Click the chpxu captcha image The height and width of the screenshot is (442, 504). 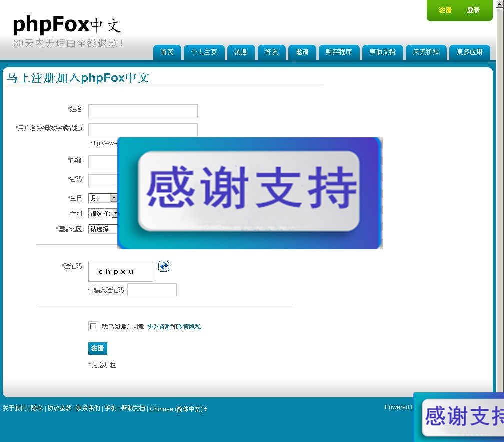click(x=121, y=271)
